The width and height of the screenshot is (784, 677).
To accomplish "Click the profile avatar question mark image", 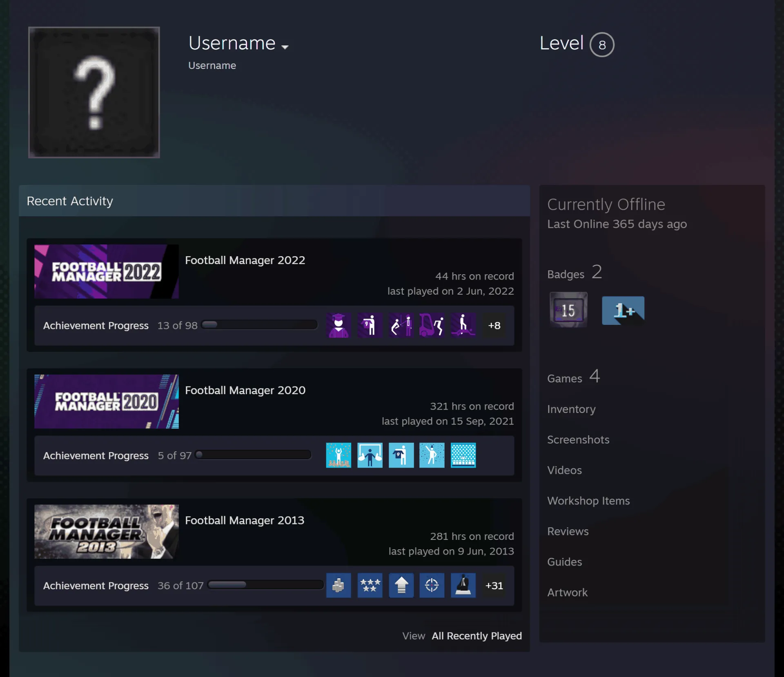I will click(94, 92).
